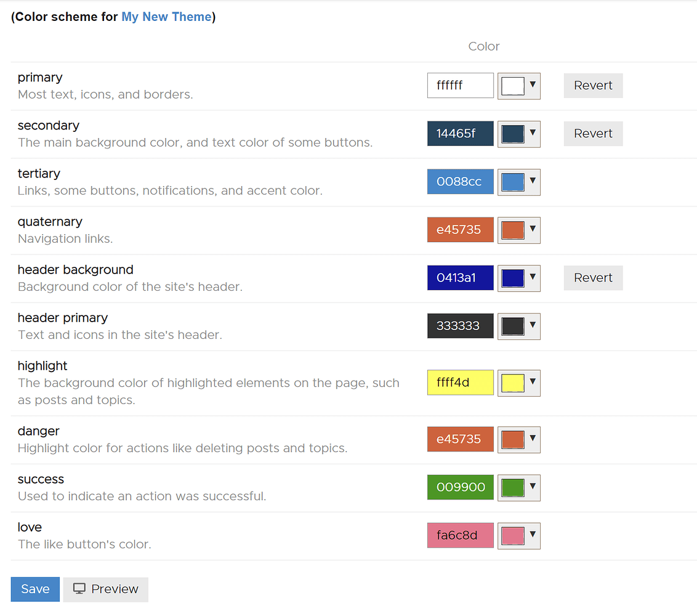Revert the header background color change
Viewport: 697px width, 616px height.
(592, 278)
